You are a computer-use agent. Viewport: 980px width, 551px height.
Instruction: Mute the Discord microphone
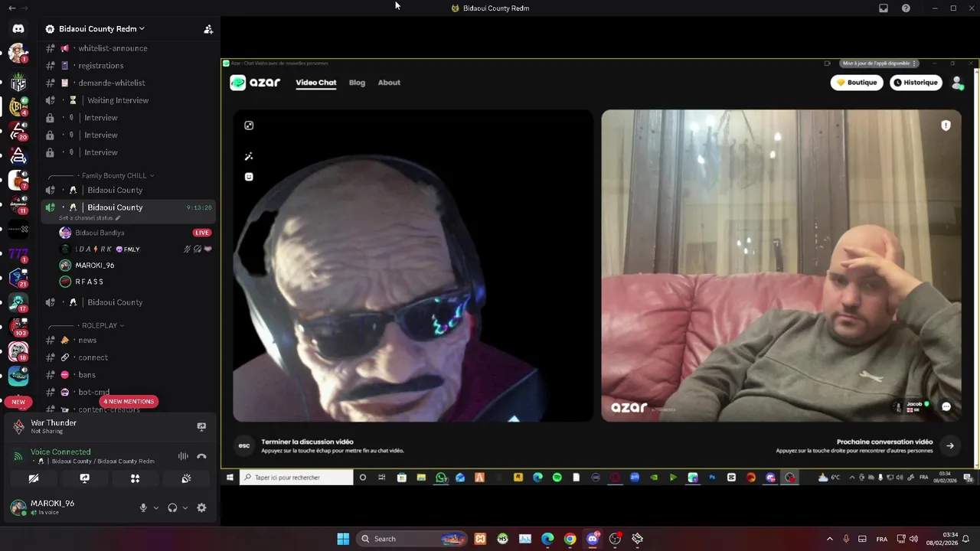[143, 507]
